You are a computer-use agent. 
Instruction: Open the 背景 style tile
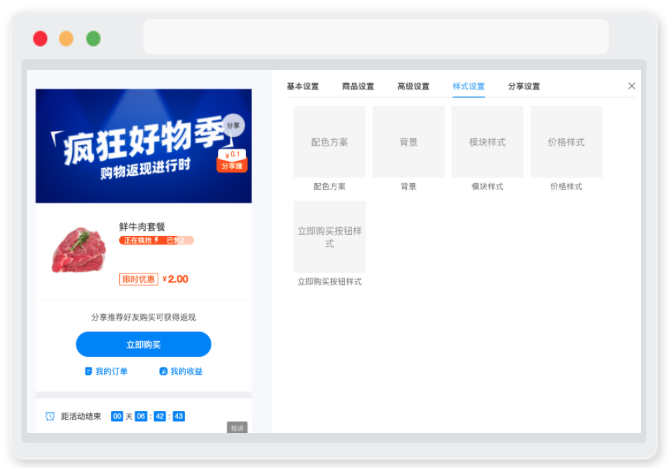pyautogui.click(x=409, y=142)
